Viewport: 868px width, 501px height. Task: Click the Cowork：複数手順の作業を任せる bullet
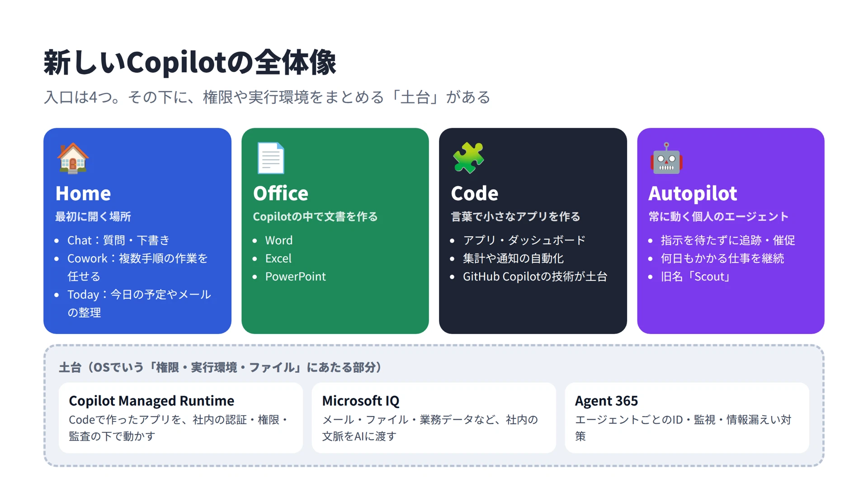(x=137, y=267)
